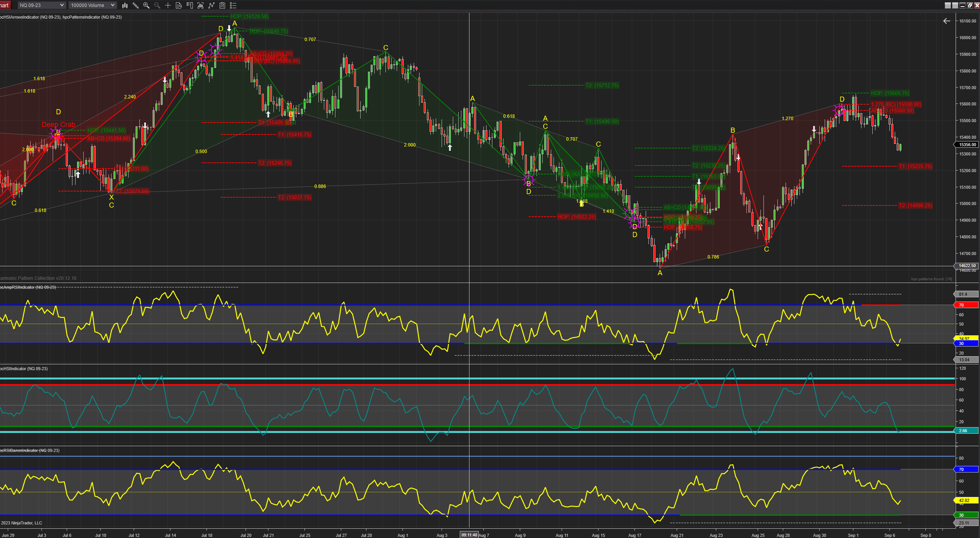Open the chart style bars icon
This screenshot has height=538, width=980.
[x=125, y=5]
